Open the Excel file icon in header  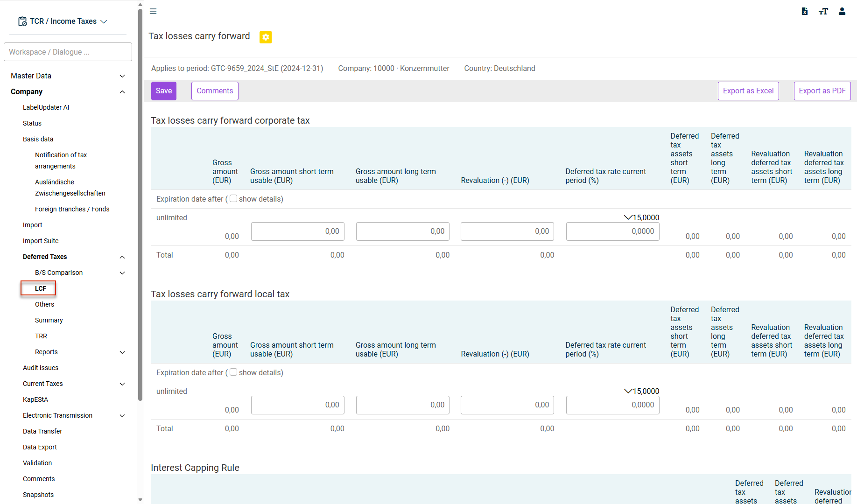[805, 11]
